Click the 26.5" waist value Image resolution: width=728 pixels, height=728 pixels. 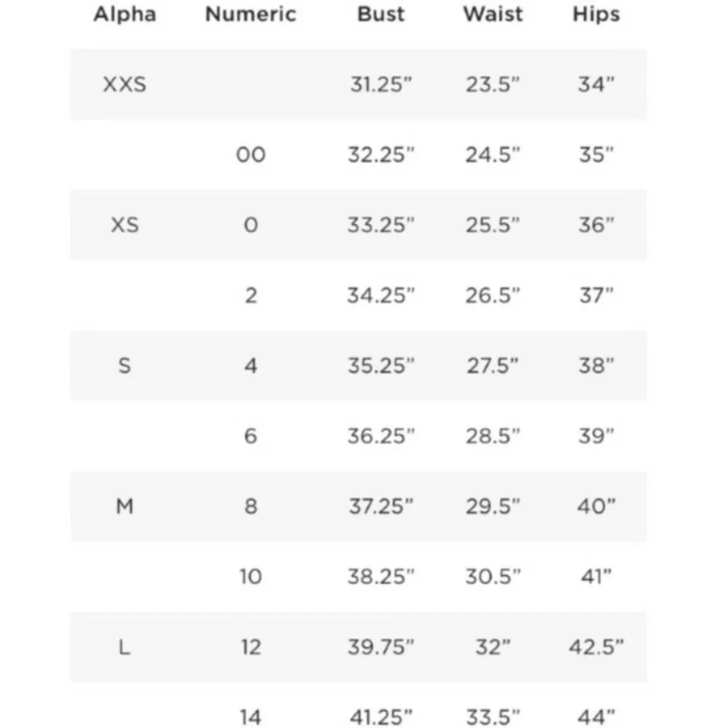493,296
